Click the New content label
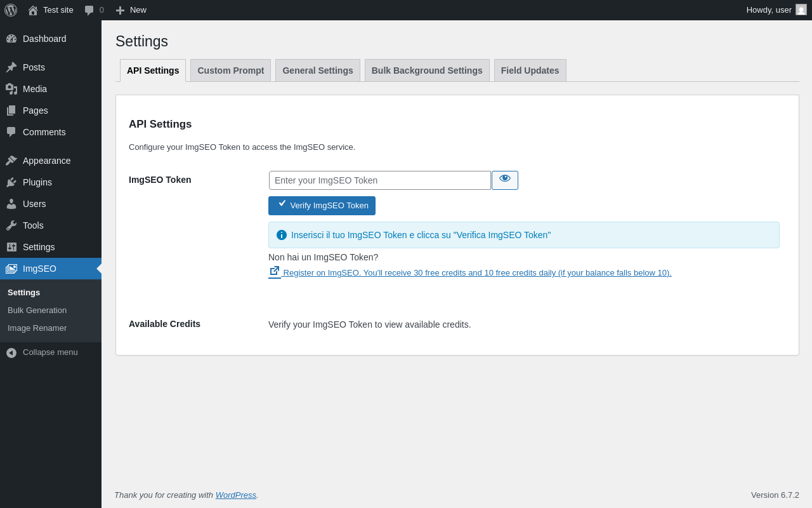812x508 pixels. pyautogui.click(x=138, y=10)
